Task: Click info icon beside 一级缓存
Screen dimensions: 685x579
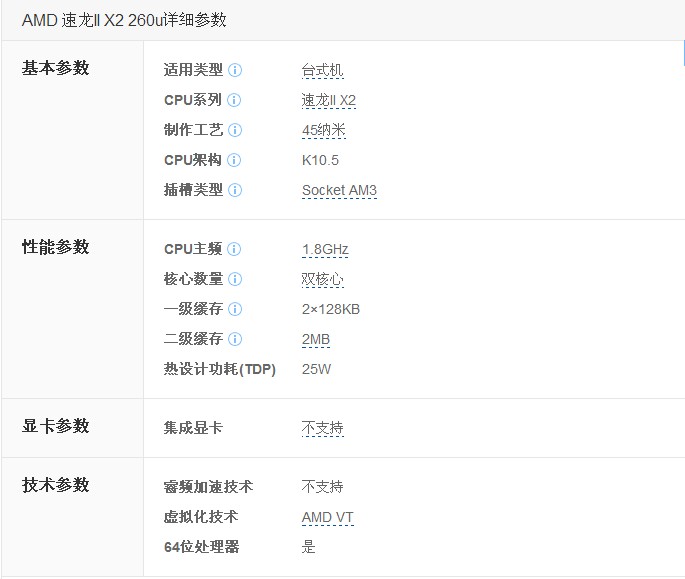Action: click(x=235, y=309)
